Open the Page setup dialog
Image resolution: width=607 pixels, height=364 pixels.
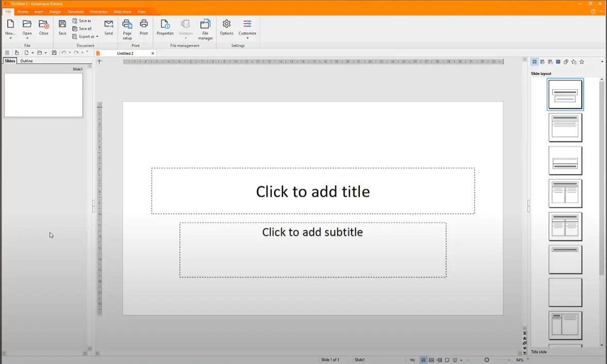point(127,28)
